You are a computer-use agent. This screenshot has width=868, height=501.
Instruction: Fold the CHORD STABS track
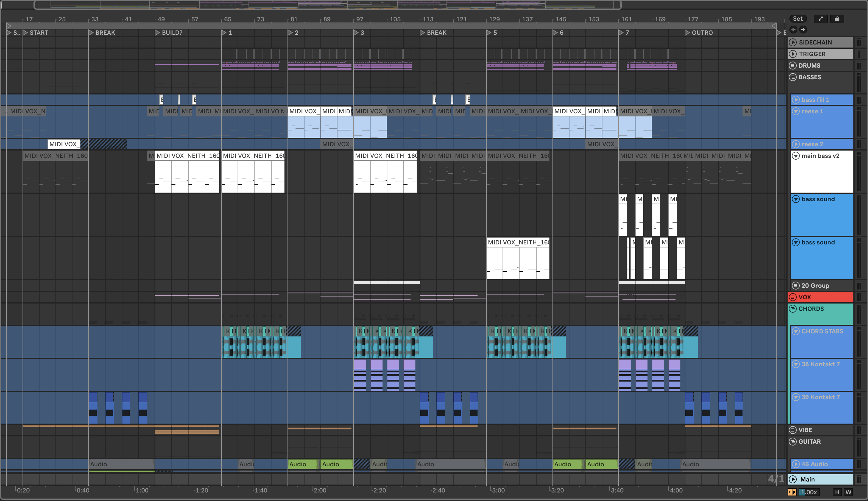click(796, 331)
